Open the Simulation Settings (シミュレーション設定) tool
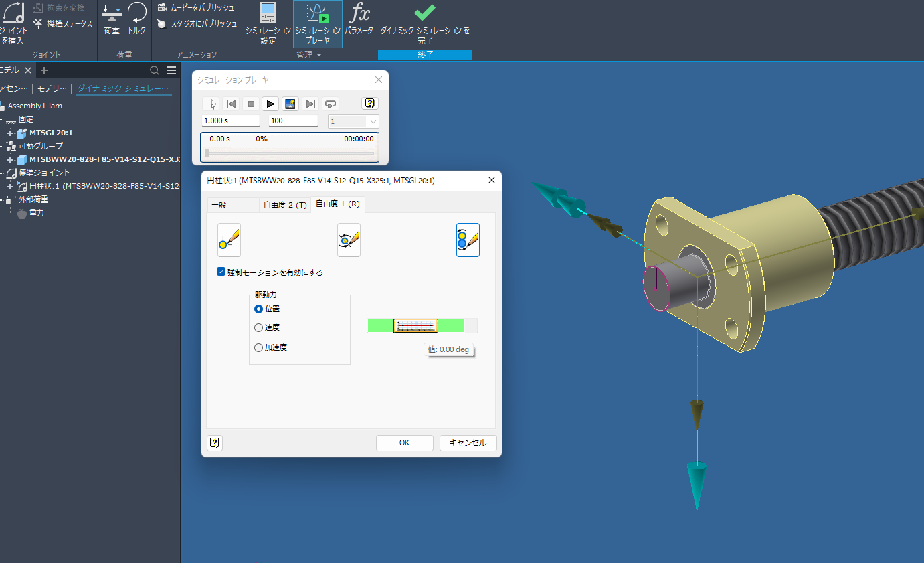The height and width of the screenshot is (563, 924). [x=268, y=23]
